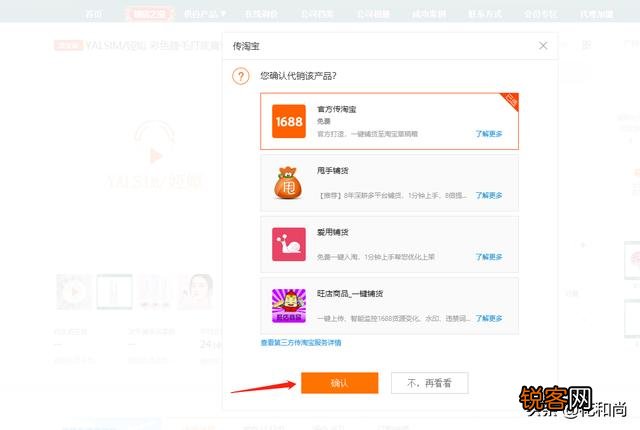This screenshot has width=640, height=430.
Task: Select the 旺店商品_一键铺货 option card
Action: (x=389, y=306)
